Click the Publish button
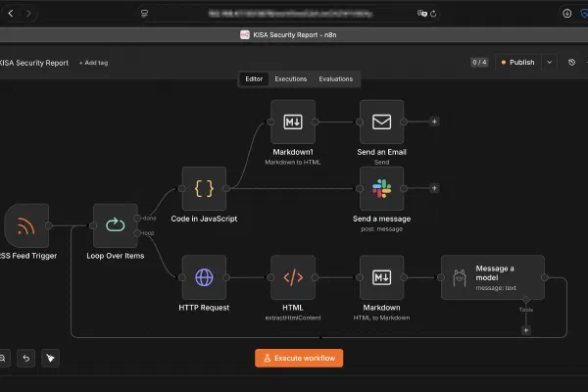588x392 pixels. coord(517,63)
